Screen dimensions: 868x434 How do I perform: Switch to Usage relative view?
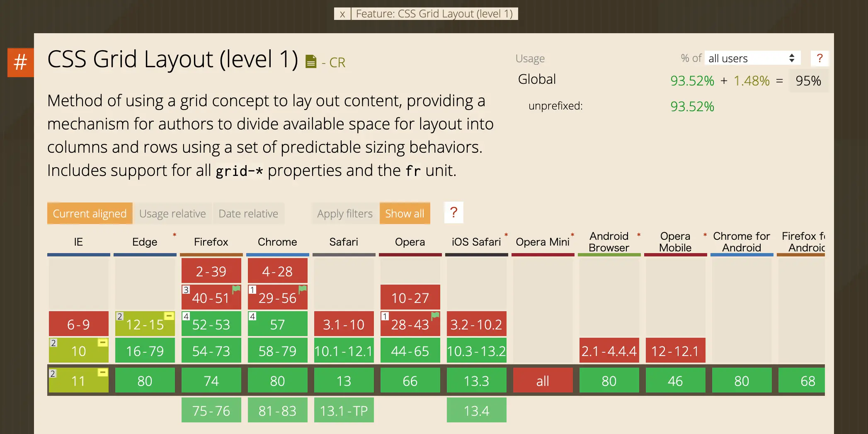pos(172,214)
